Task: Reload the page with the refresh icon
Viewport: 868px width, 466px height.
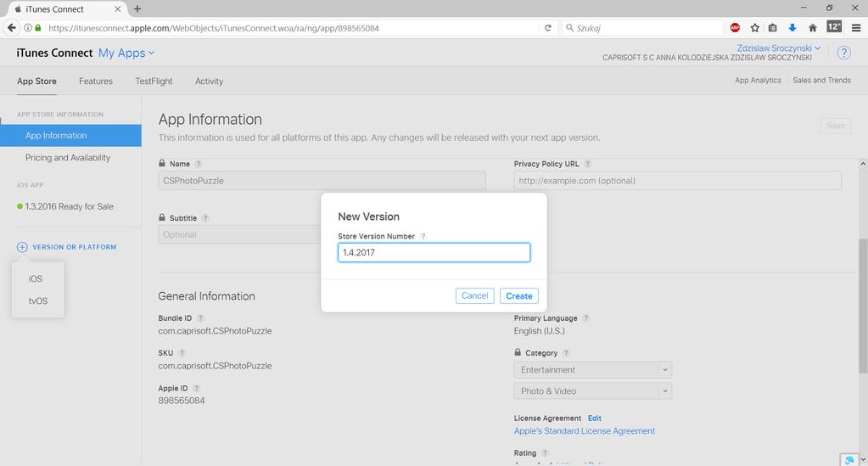Action: click(548, 28)
